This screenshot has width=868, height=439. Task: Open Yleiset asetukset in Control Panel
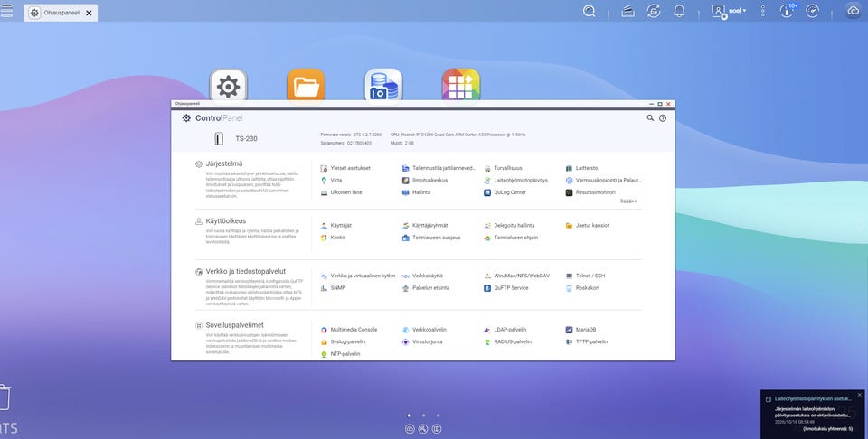(x=345, y=168)
